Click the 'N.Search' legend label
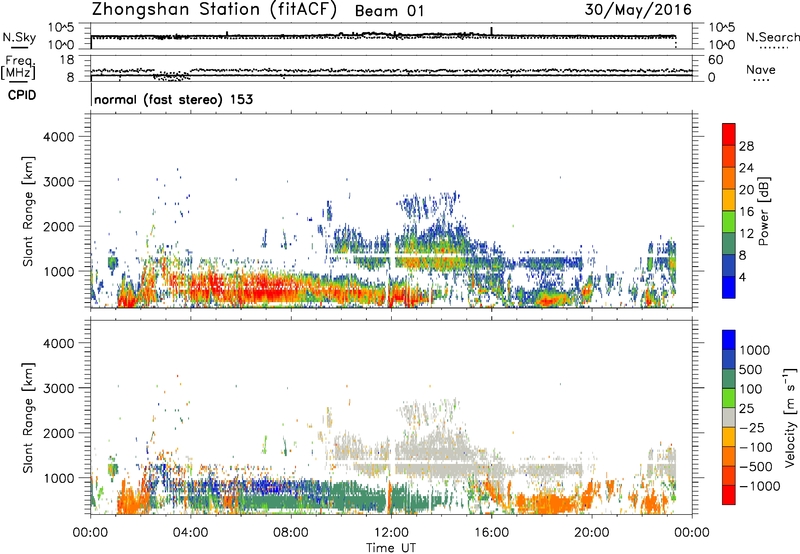This screenshot has width=800, height=554. pos(772,37)
